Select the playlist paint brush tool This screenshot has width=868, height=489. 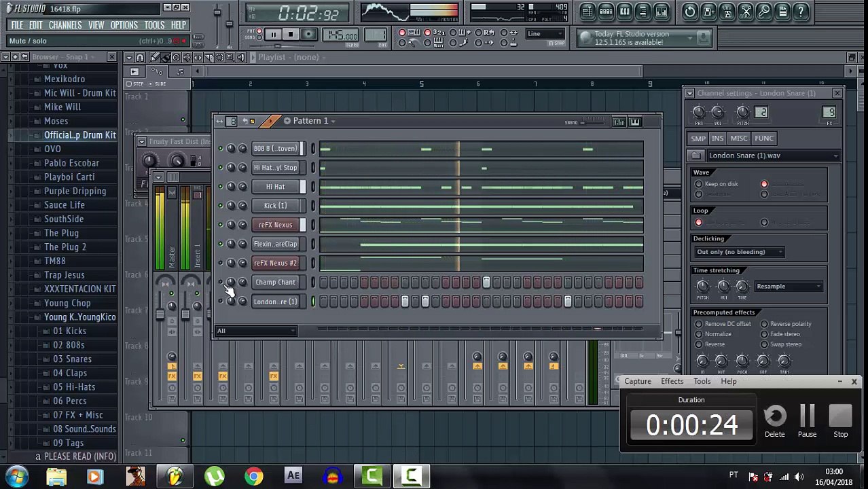[x=165, y=57]
